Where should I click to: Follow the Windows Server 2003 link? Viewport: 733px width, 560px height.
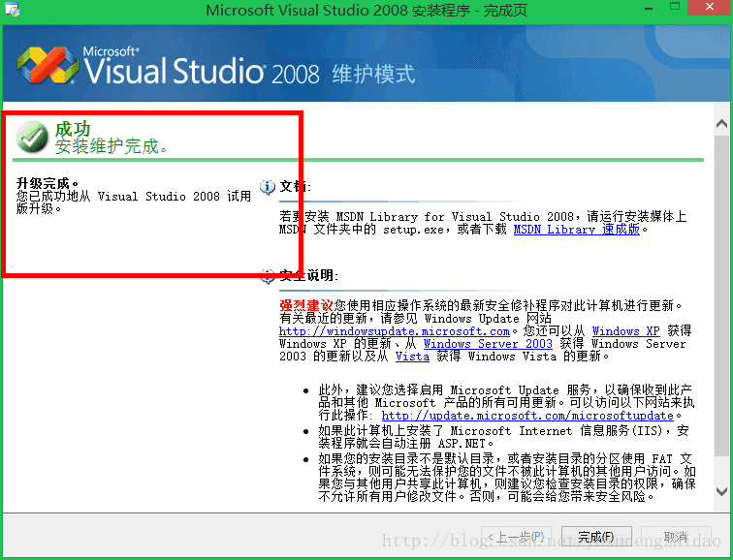(488, 344)
